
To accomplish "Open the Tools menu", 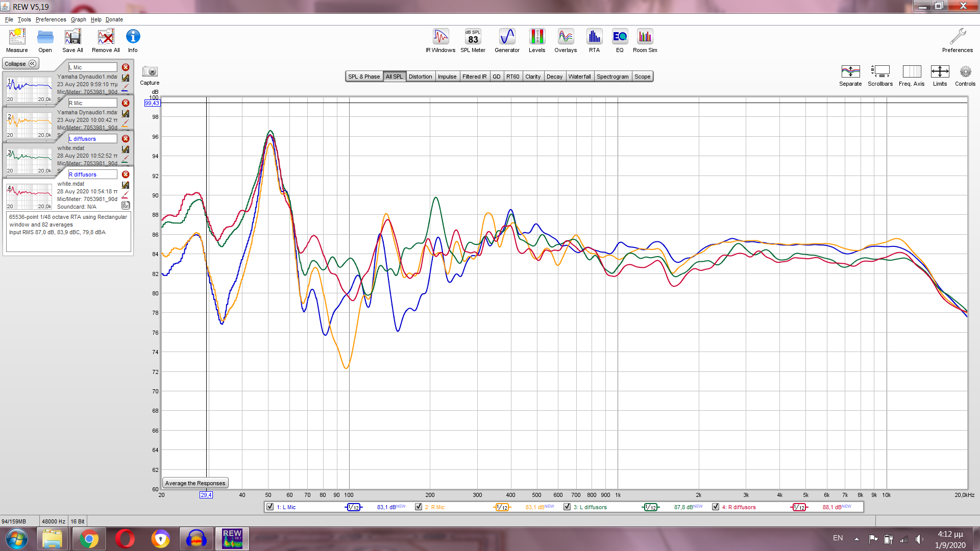I will [x=24, y=19].
